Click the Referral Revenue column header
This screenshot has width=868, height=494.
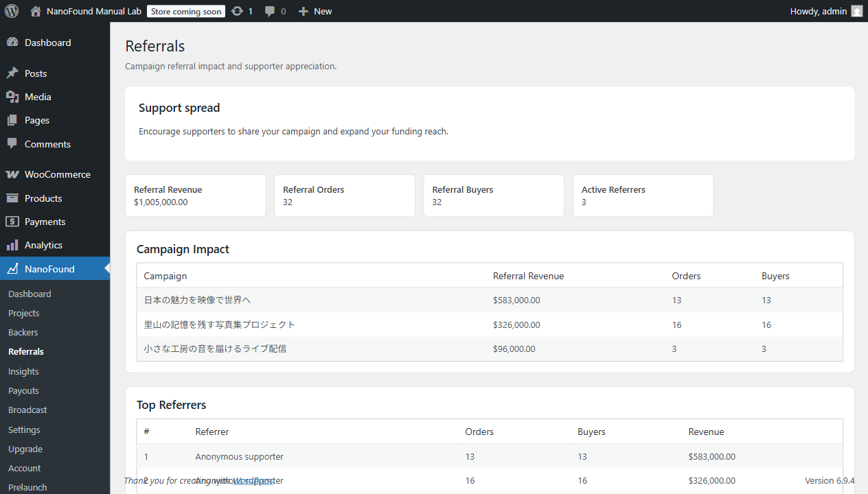pyautogui.click(x=528, y=276)
